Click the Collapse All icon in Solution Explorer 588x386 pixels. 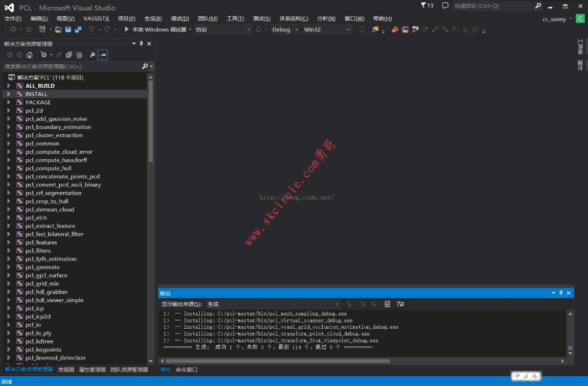pyautogui.click(x=69, y=55)
